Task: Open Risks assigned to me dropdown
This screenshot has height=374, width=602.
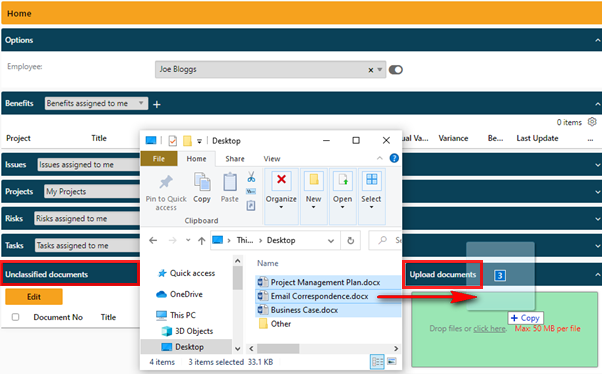Action: pos(87,218)
